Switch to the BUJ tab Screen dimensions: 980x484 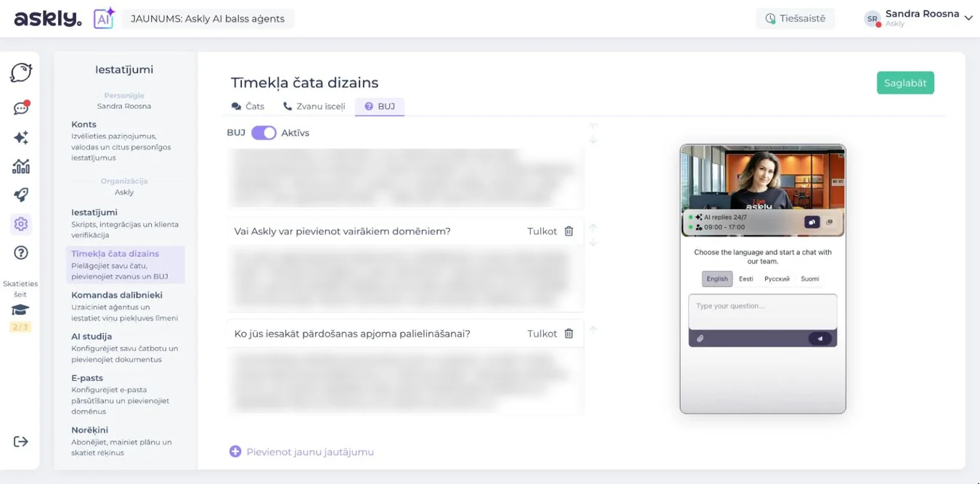(380, 106)
